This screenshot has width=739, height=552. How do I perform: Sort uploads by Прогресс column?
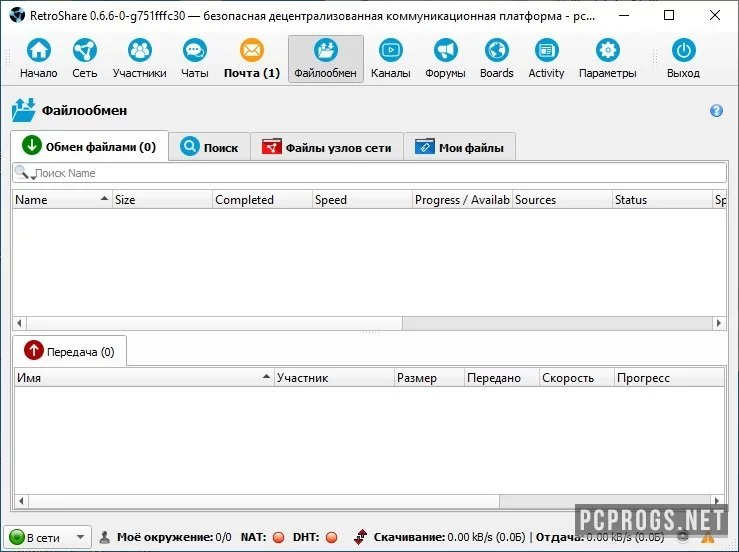pos(669,378)
